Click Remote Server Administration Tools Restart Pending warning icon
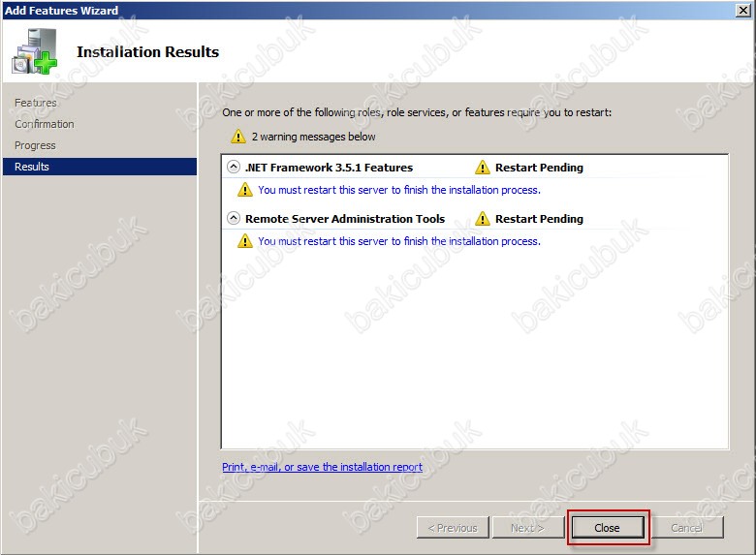The width and height of the screenshot is (756, 555). [x=483, y=218]
